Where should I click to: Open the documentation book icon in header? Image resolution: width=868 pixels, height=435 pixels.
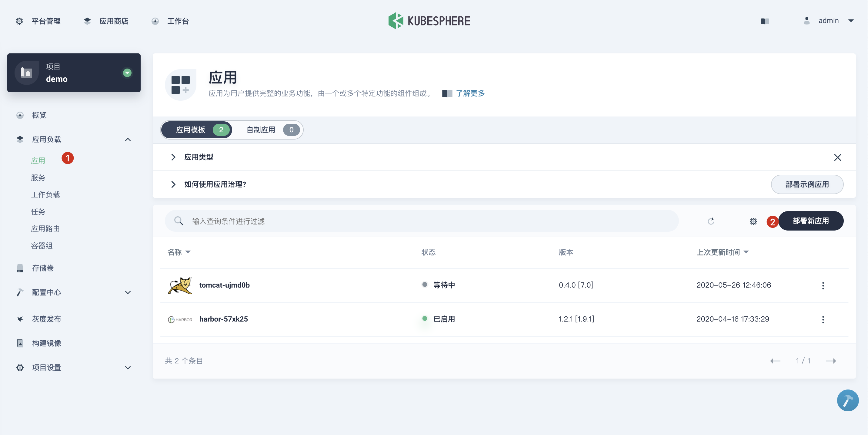[x=765, y=21]
